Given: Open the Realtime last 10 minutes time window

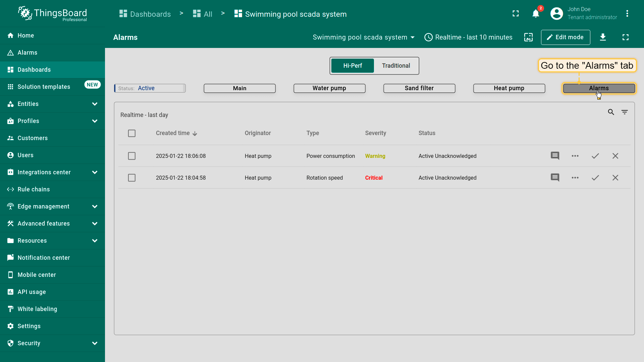Looking at the screenshot, I should click(x=468, y=37).
